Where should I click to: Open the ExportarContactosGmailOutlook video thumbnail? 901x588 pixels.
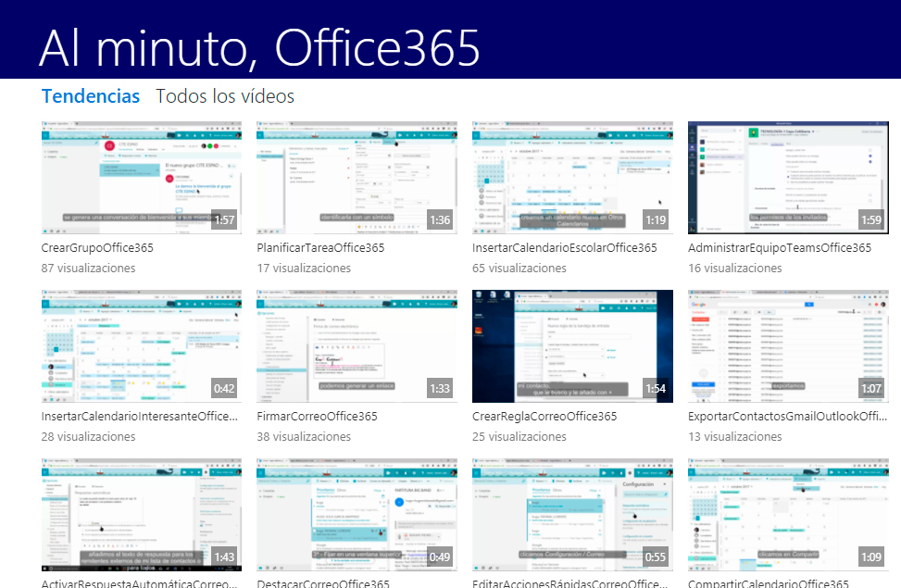click(x=788, y=346)
